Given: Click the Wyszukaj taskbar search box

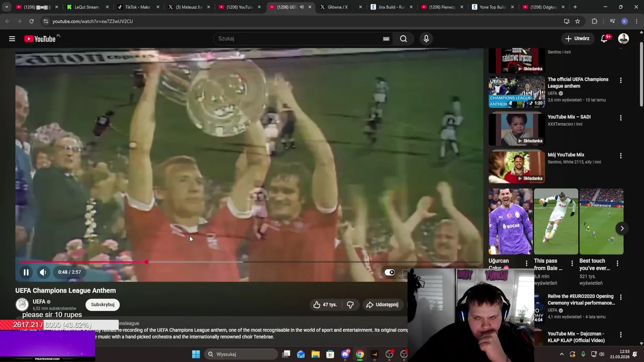Looking at the screenshot, I should pyautogui.click(x=242, y=354).
